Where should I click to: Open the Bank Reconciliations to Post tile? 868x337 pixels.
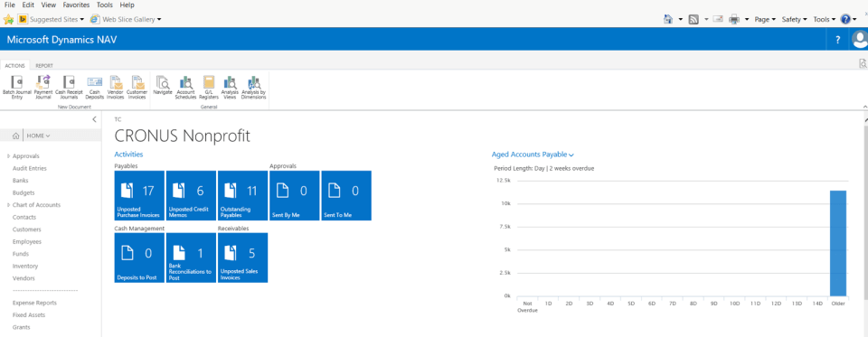click(191, 257)
